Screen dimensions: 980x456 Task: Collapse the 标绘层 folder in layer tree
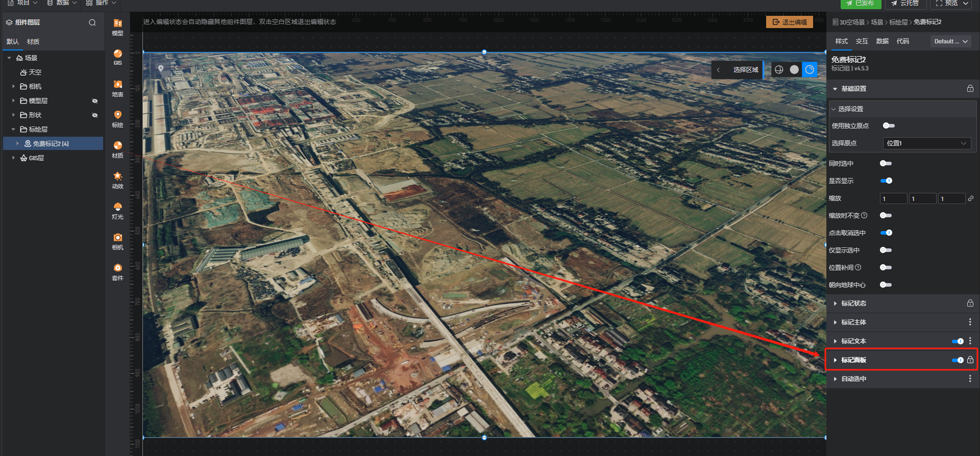point(13,130)
